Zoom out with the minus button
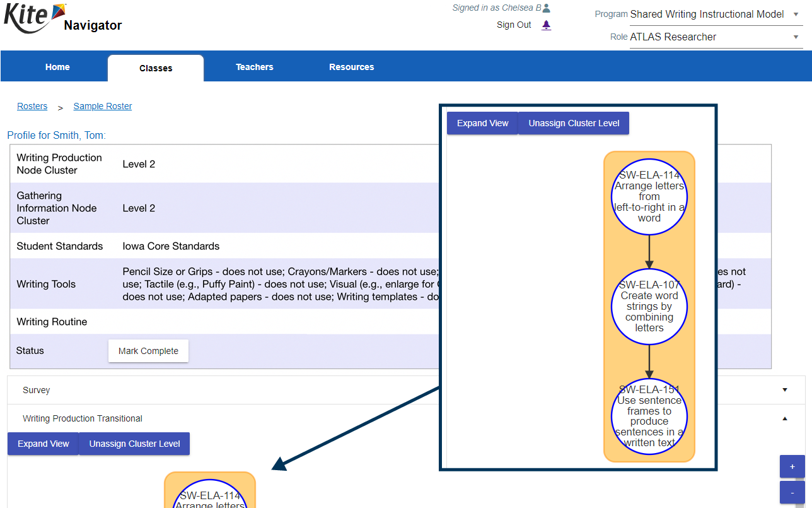This screenshot has width=812, height=508. click(x=792, y=492)
